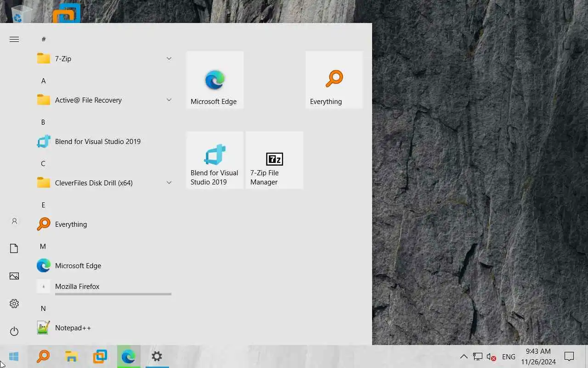The width and height of the screenshot is (588, 368).
Task: Change the ENG input language
Action: coord(509,356)
